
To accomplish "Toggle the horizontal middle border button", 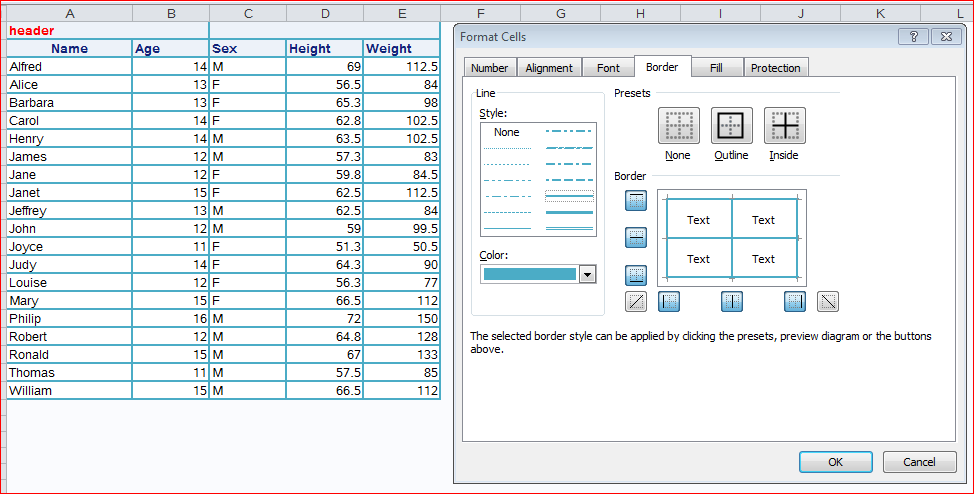I will coord(636,238).
